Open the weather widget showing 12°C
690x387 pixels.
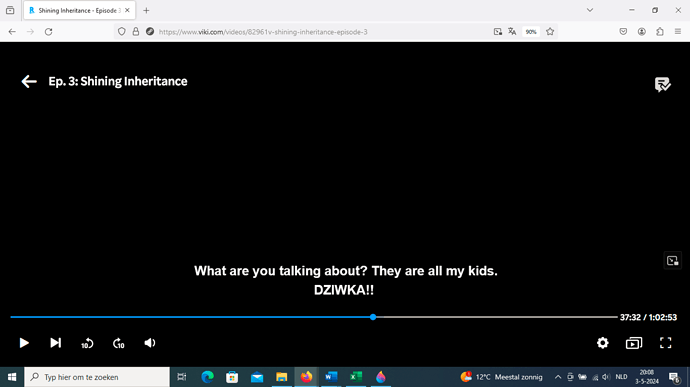pos(501,377)
